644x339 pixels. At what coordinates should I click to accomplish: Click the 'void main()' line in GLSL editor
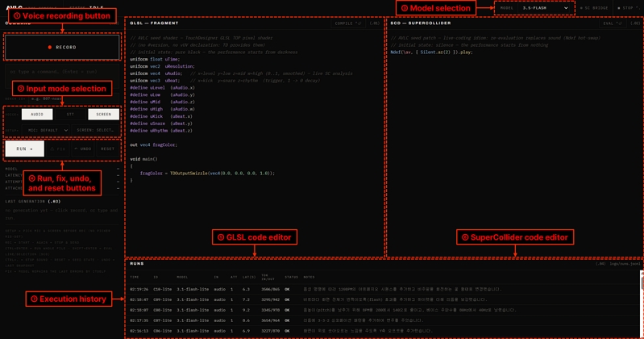pos(143,159)
